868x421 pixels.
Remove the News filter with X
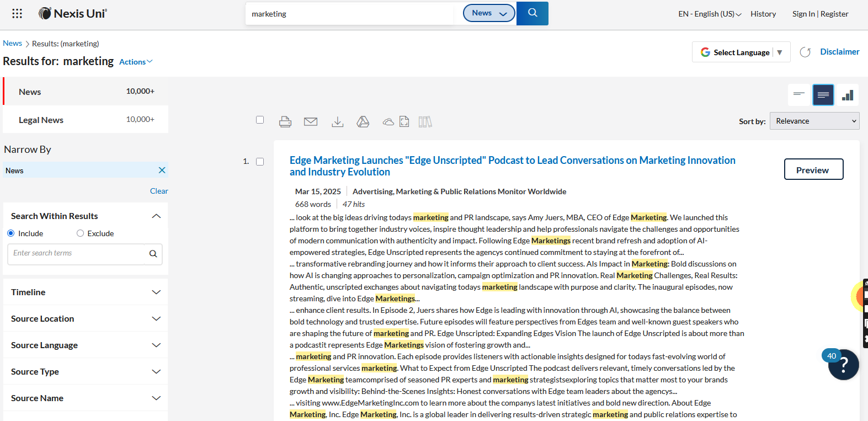click(162, 170)
